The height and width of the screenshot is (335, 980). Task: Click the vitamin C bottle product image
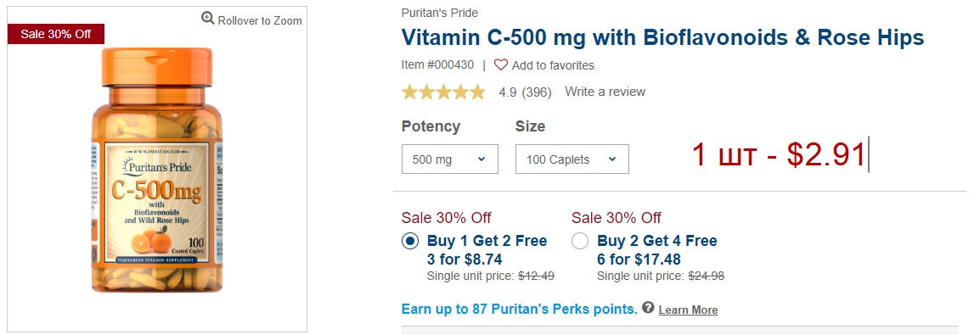(157, 169)
